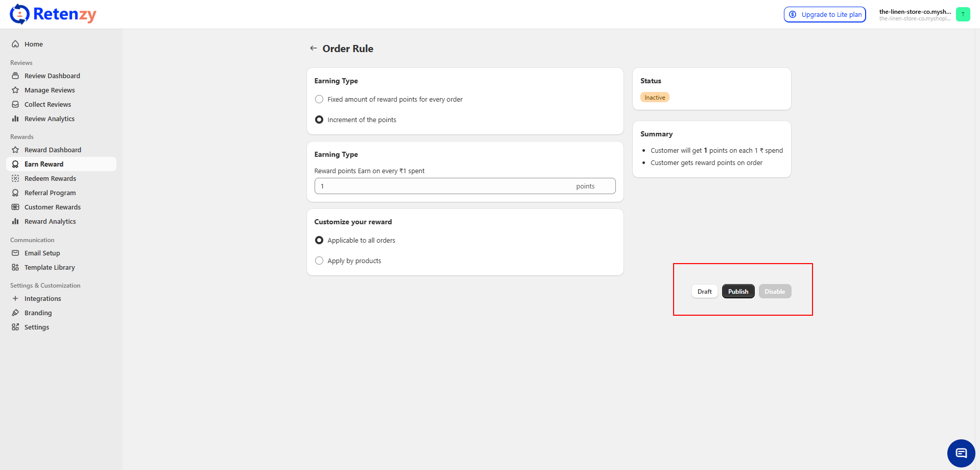Click the green account avatar icon
The image size is (980, 470).
pyautogui.click(x=963, y=14)
